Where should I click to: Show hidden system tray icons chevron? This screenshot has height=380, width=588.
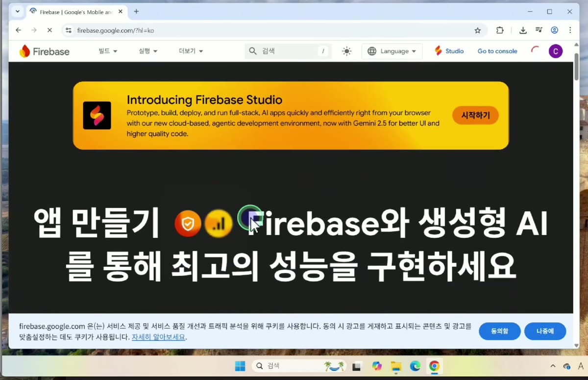pos(553,366)
